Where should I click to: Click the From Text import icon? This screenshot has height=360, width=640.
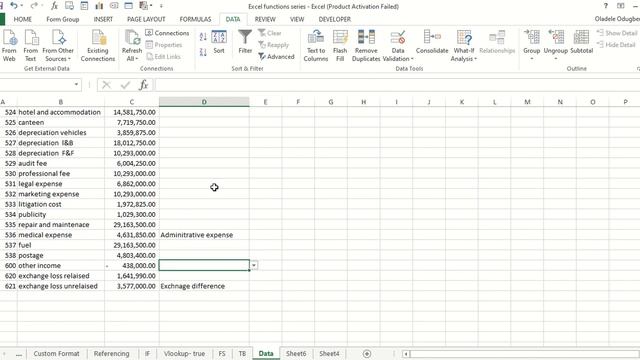(31, 46)
